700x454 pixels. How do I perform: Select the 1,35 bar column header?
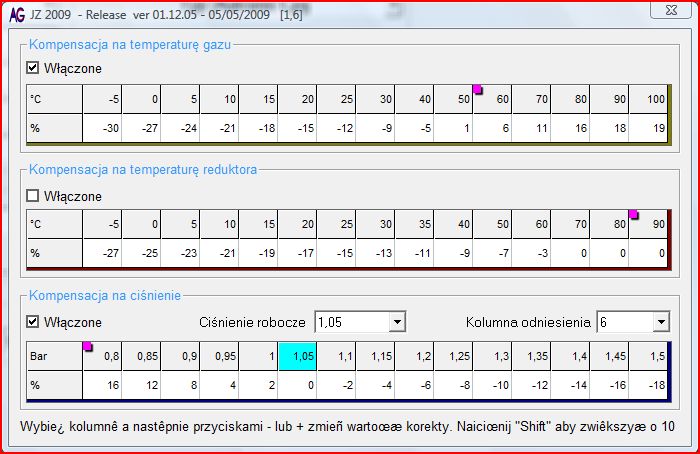coord(531,356)
